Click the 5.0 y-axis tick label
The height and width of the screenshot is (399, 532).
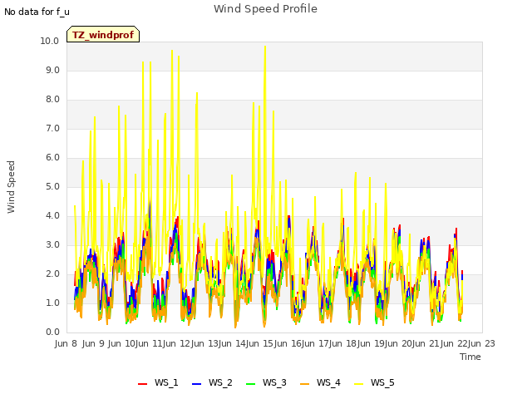click(x=52, y=187)
